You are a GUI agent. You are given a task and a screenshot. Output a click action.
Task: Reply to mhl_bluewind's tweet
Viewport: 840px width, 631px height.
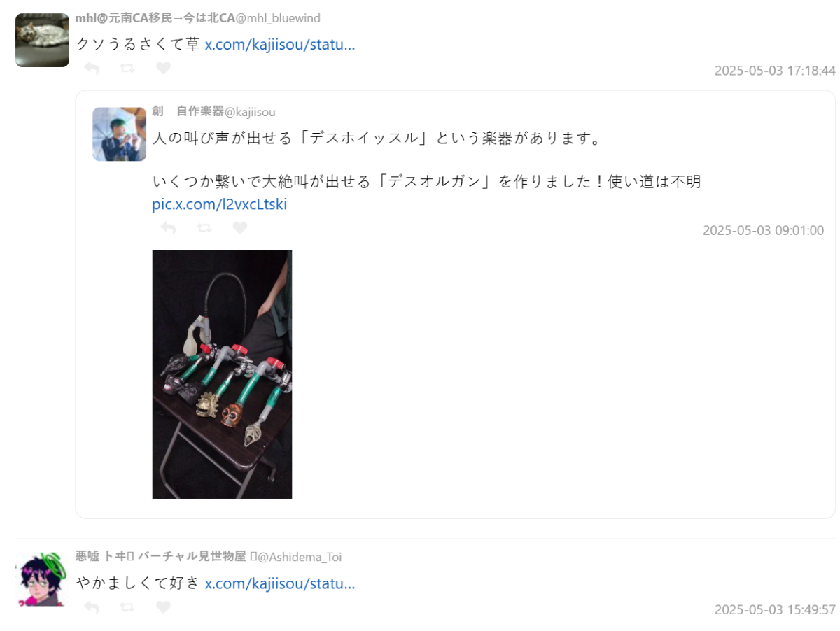point(92,68)
